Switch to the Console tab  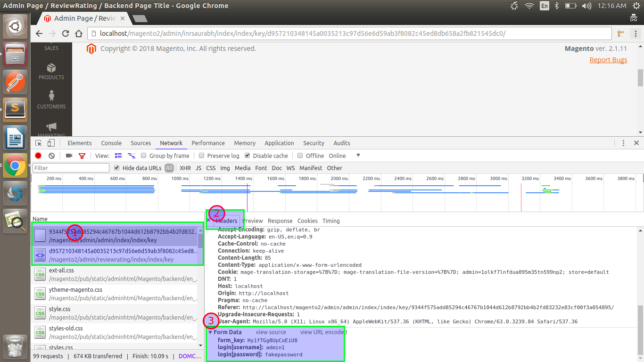(111, 143)
